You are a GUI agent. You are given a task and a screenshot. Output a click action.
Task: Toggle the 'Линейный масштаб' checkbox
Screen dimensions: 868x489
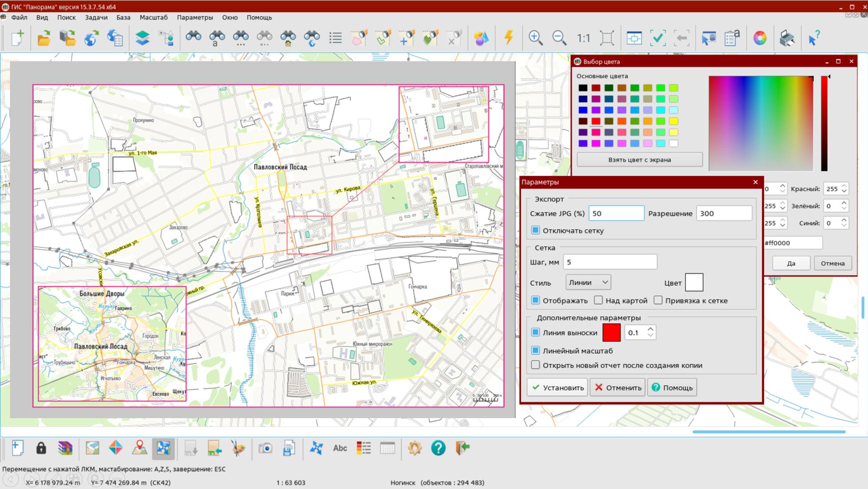coord(536,350)
